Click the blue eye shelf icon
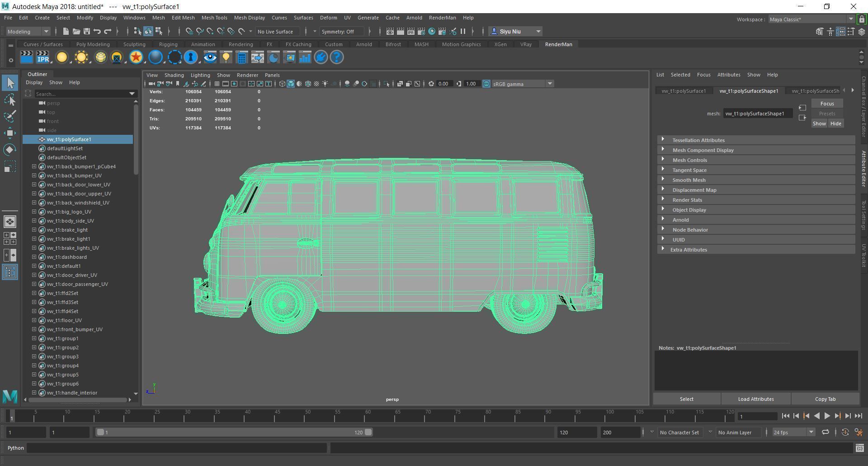868x466 pixels. pyautogui.click(x=210, y=57)
